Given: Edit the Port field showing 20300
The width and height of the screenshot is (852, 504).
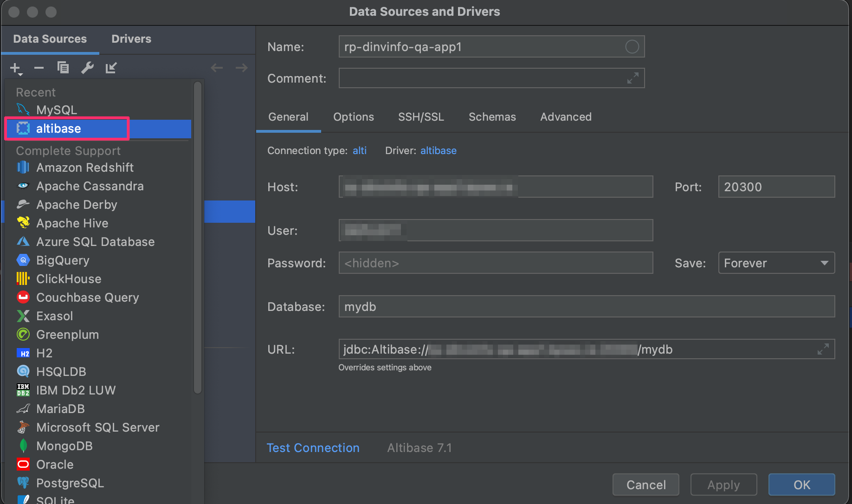Looking at the screenshot, I should [776, 187].
